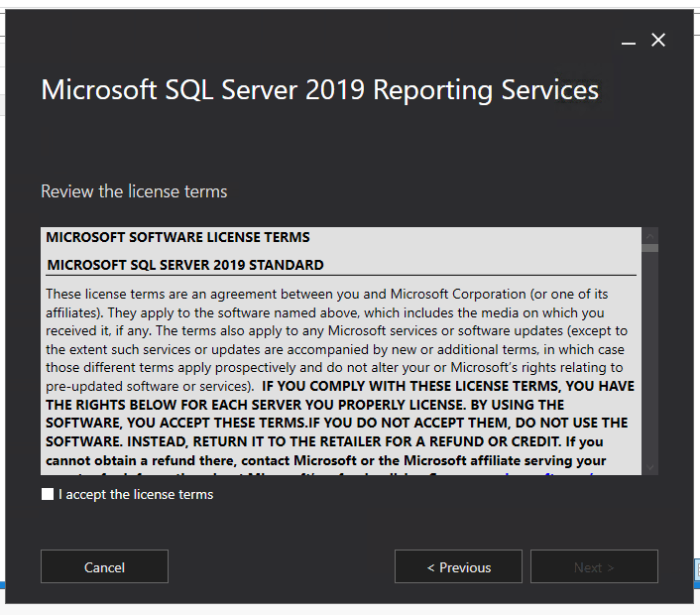Screen dimensions: 700x615
Task: Click the license scrollbar up arrow
Action: (x=650, y=236)
